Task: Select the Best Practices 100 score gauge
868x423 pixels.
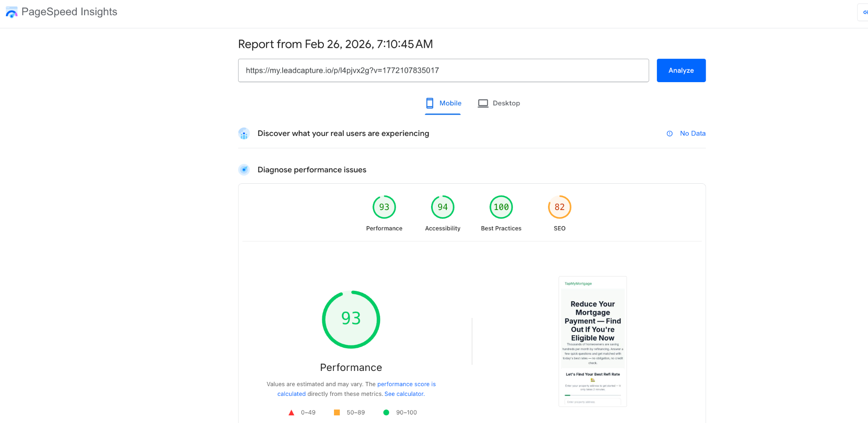Action: (x=501, y=207)
